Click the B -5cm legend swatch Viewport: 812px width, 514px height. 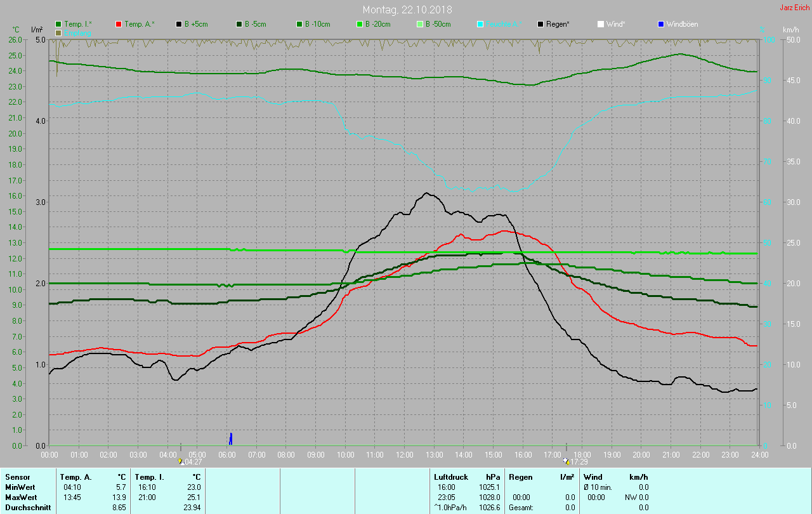pos(239,24)
